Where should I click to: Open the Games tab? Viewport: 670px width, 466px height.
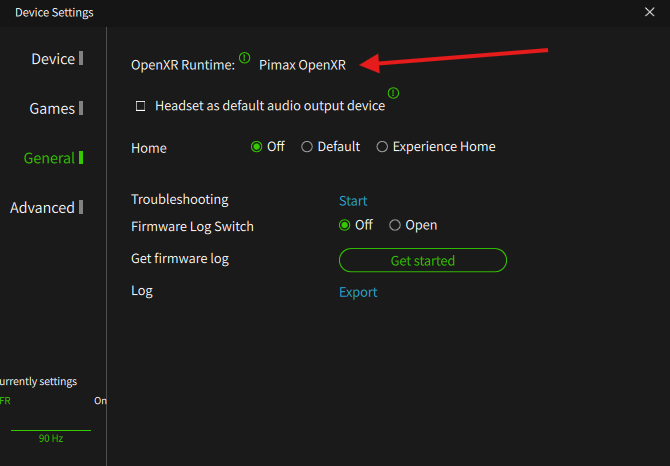[x=52, y=109]
